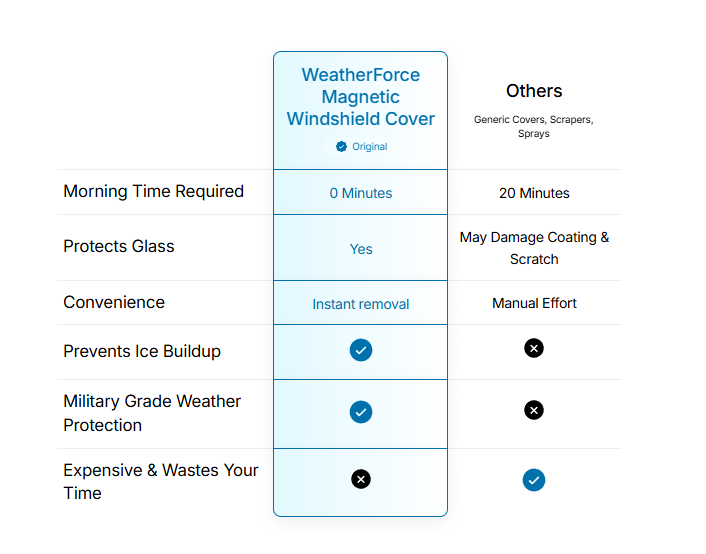Click WeatherForce checkmark for Prevents Ice Buildup

(361, 350)
